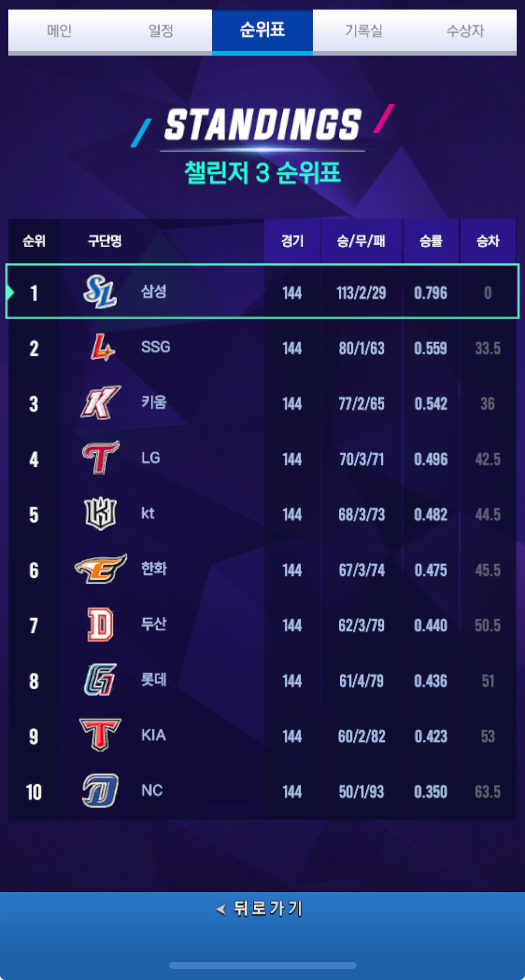
Task: Select the Kiwoom K logo
Action: [x=101, y=403]
